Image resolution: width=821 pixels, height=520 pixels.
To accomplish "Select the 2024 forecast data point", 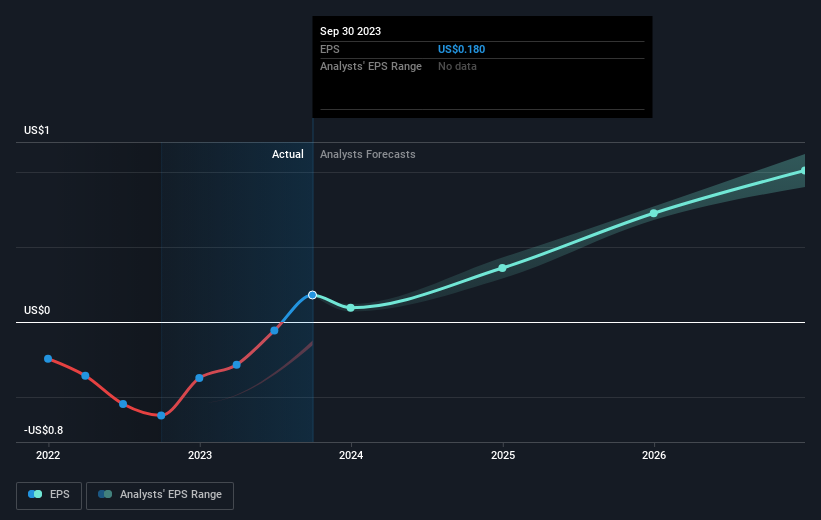I will (351, 308).
